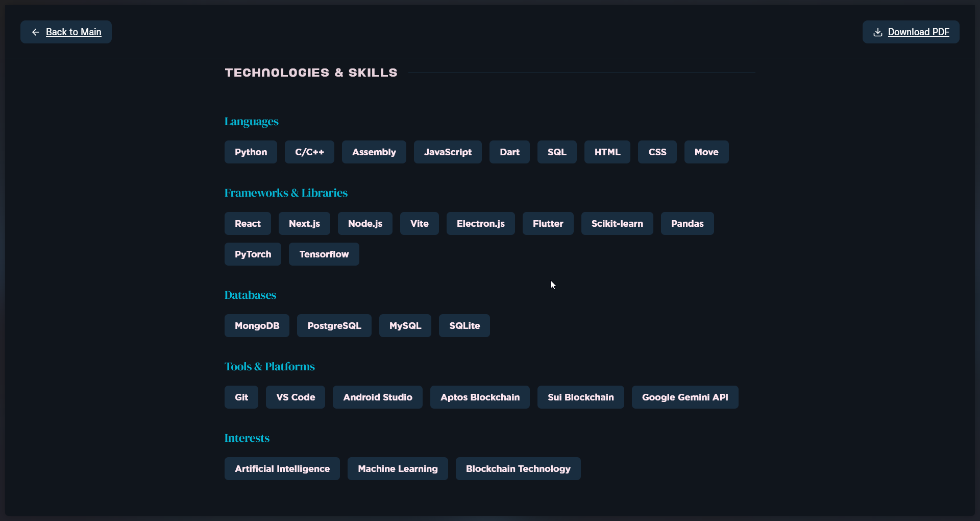
Task: Click the CSS tag
Action: (x=657, y=152)
